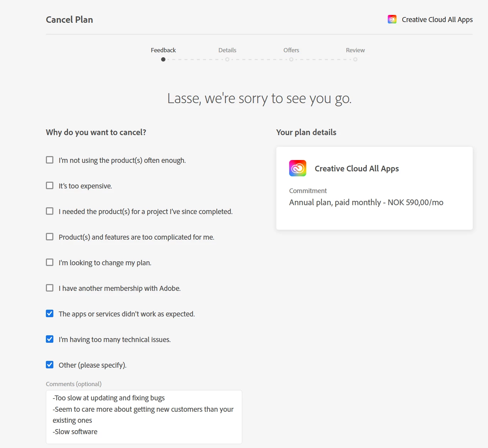Click the "Lasse, we're sorry to see you go." headline
The image size is (488, 448).
(x=260, y=98)
